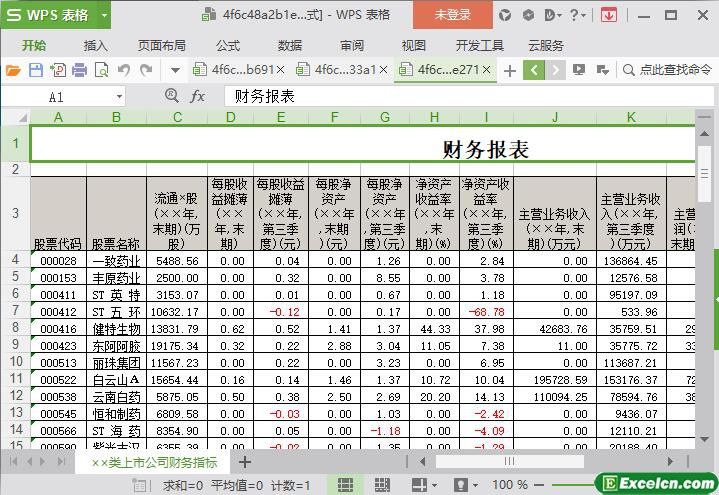Click the 未登录 login button
Image resolution: width=719 pixels, height=495 pixels.
(453, 15)
